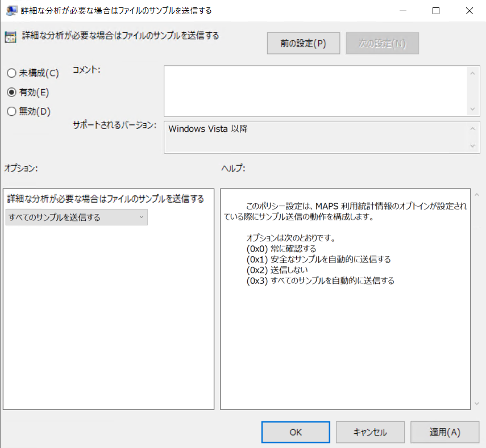The width and height of the screenshot is (486, 448).
Task: Click the dropdown arrow in the オプション panel
Action: tap(140, 217)
